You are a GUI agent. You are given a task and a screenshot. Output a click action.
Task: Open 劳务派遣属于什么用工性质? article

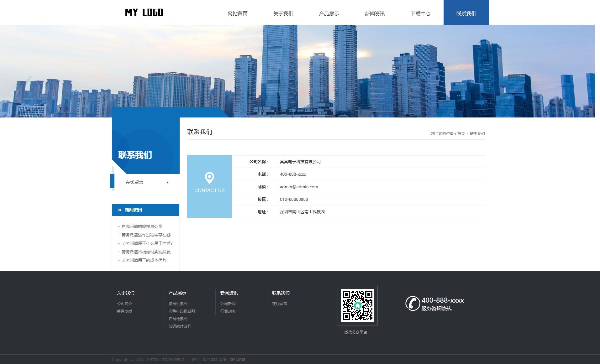pyautogui.click(x=146, y=243)
